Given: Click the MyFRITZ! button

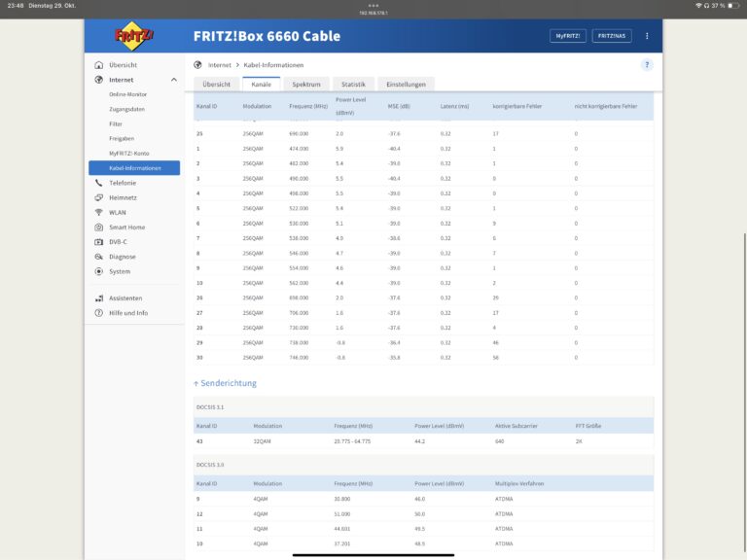Looking at the screenshot, I should click(x=568, y=36).
